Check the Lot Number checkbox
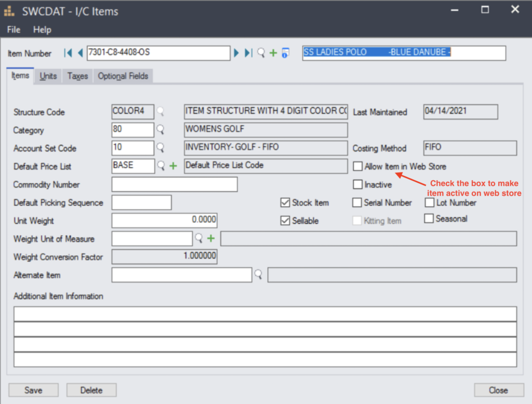Screen dimensions: 532x404 pyautogui.click(x=430, y=203)
